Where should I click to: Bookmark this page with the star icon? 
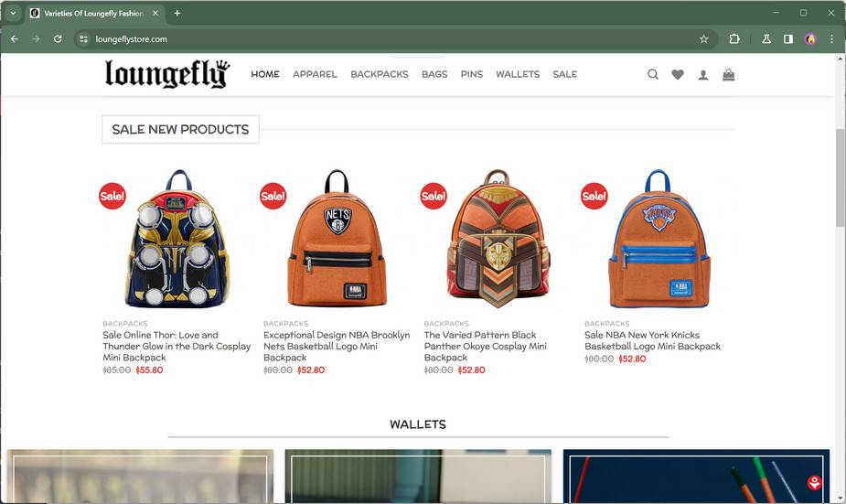click(703, 38)
